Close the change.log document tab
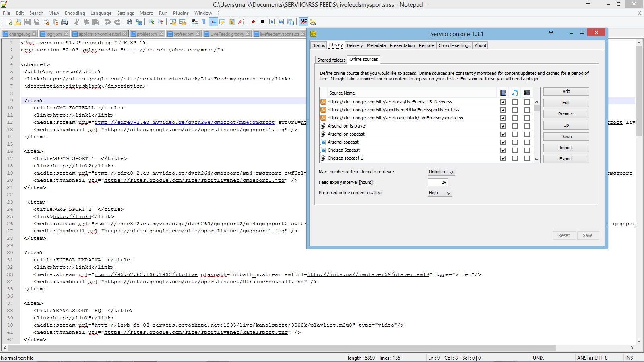 pos(34,34)
